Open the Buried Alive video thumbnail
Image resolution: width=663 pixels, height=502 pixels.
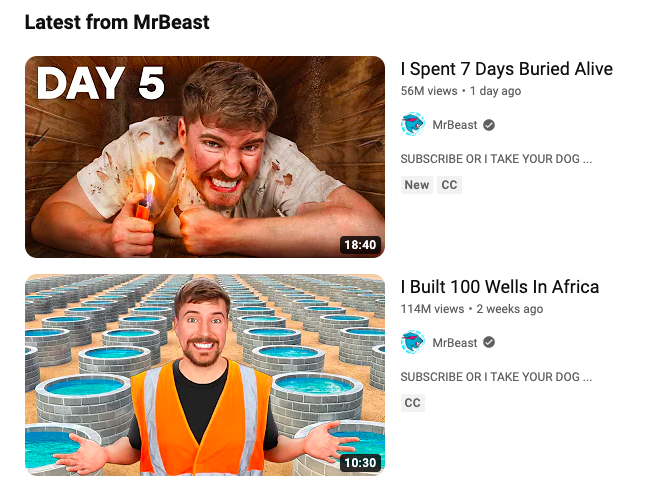point(205,157)
